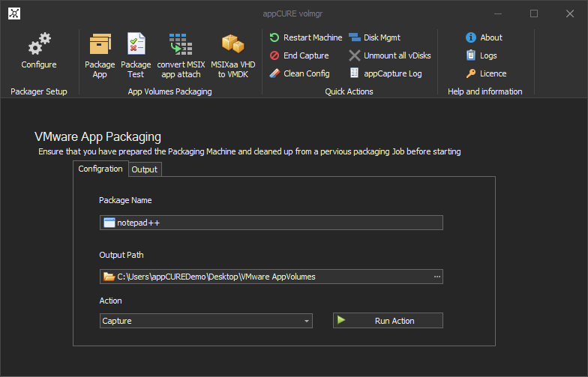The height and width of the screenshot is (377, 588).
Task: Click the VMware App Packaging heading
Action: (x=97, y=136)
